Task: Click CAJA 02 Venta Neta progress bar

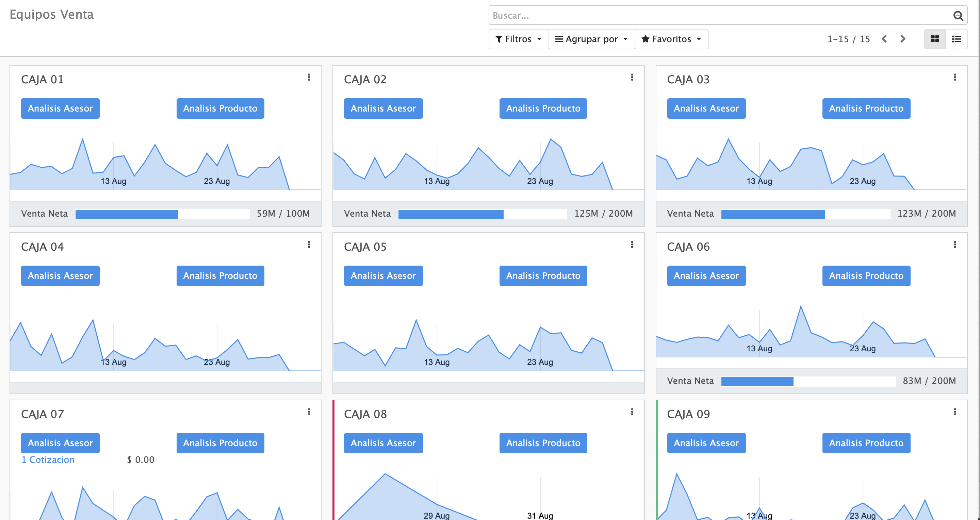Action: click(483, 214)
